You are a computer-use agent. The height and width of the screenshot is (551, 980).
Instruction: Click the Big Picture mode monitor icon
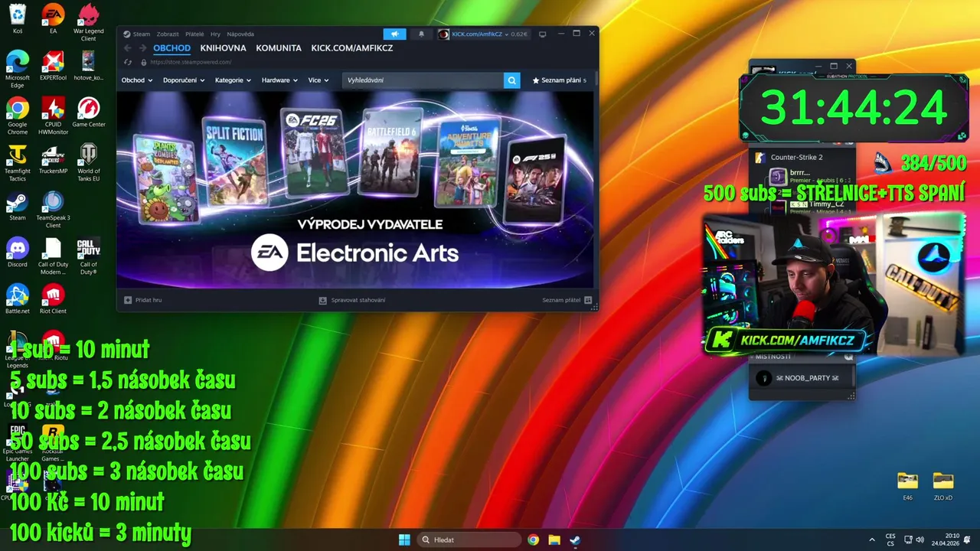click(x=542, y=34)
